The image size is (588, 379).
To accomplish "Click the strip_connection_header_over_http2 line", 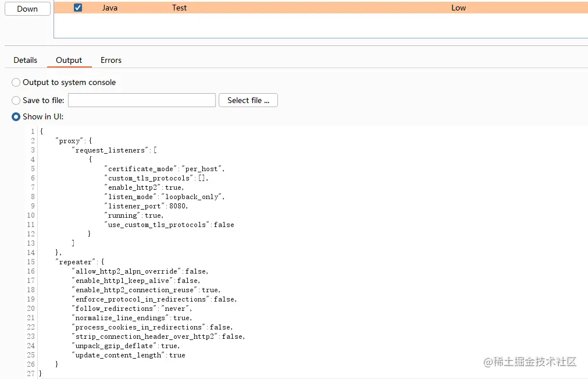I will [x=159, y=337].
